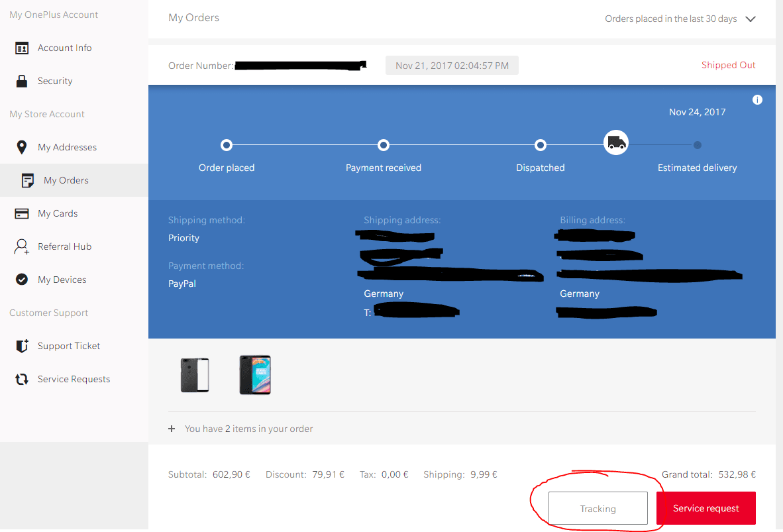Click the 'My Orders' page heading
This screenshot has width=783, height=532.
click(x=193, y=18)
